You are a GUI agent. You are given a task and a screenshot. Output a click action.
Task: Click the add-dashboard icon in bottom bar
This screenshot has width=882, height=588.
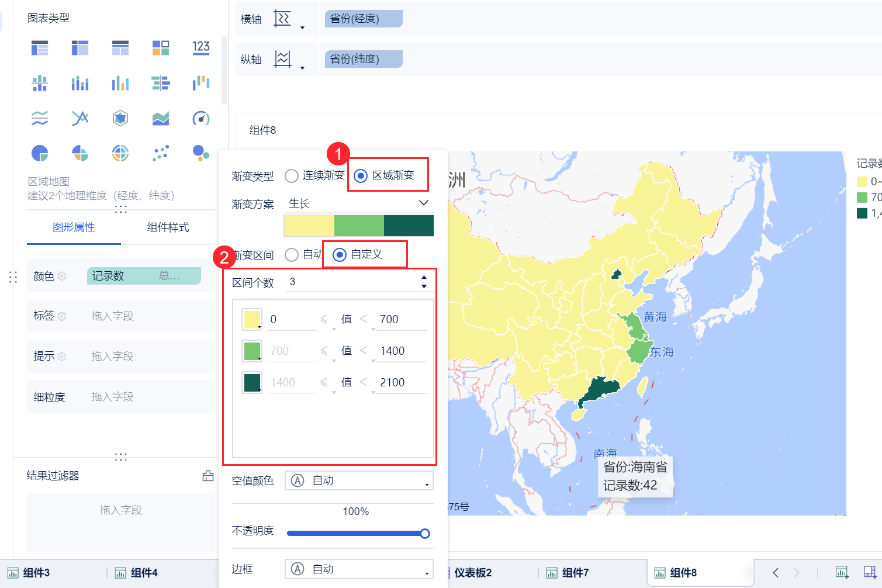[870, 572]
